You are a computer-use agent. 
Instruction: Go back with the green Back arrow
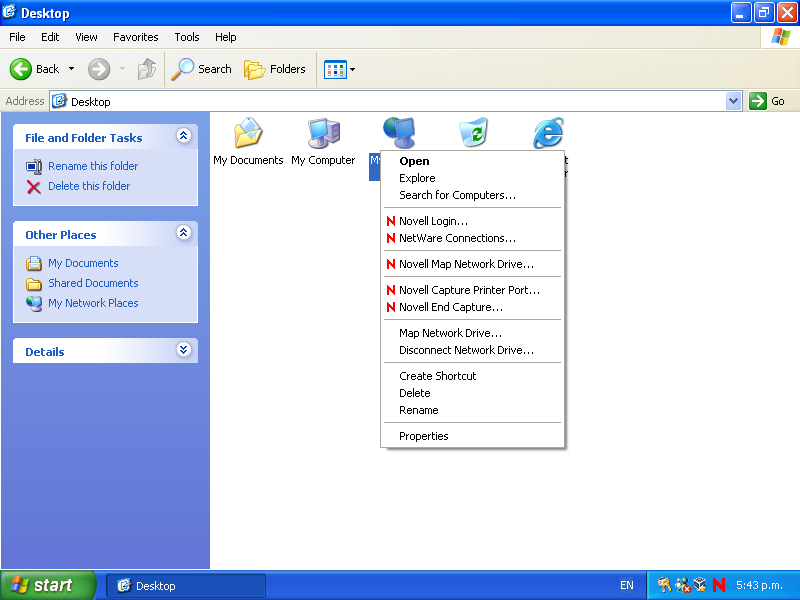[x=21, y=69]
